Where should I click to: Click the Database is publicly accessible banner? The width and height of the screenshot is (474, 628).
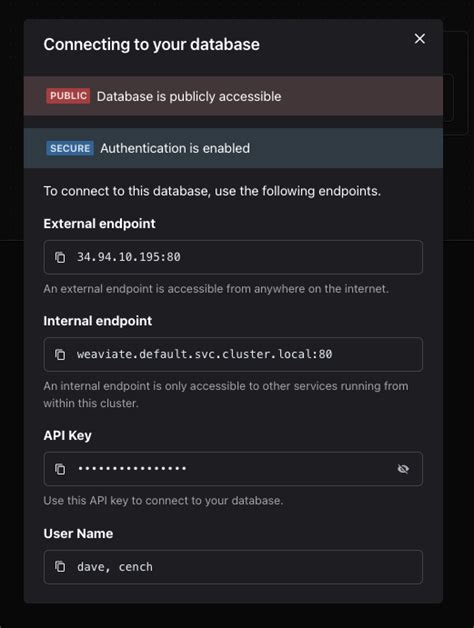(x=233, y=96)
